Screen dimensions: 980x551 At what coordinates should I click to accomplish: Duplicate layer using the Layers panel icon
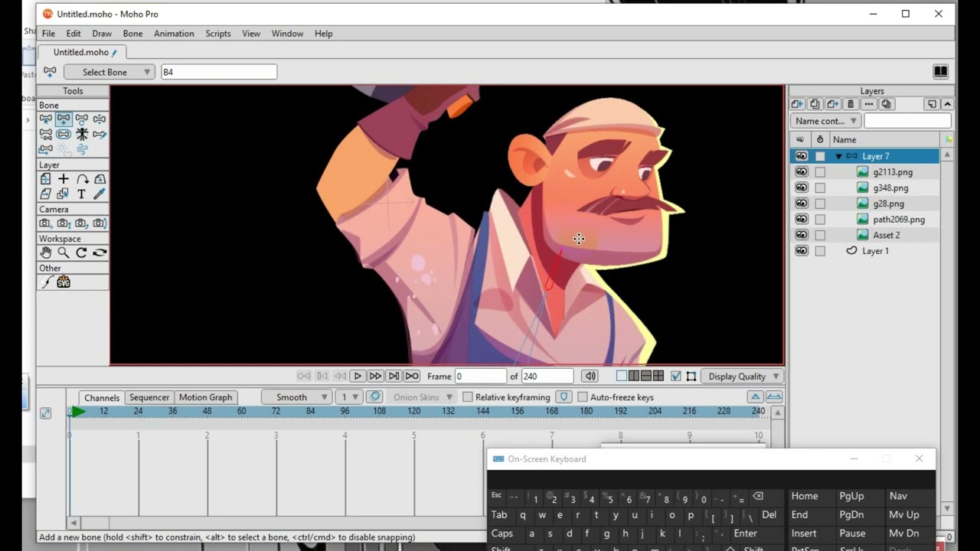[x=815, y=104]
